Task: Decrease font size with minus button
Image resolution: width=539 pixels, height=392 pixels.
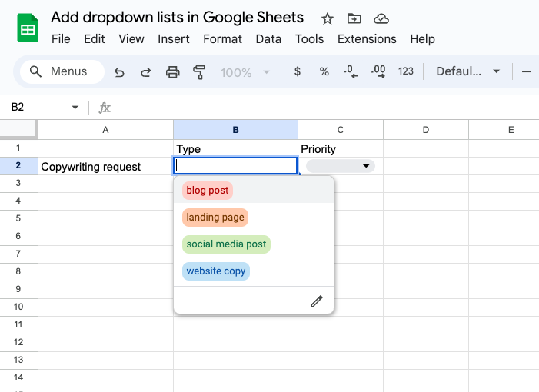Action: pos(526,71)
